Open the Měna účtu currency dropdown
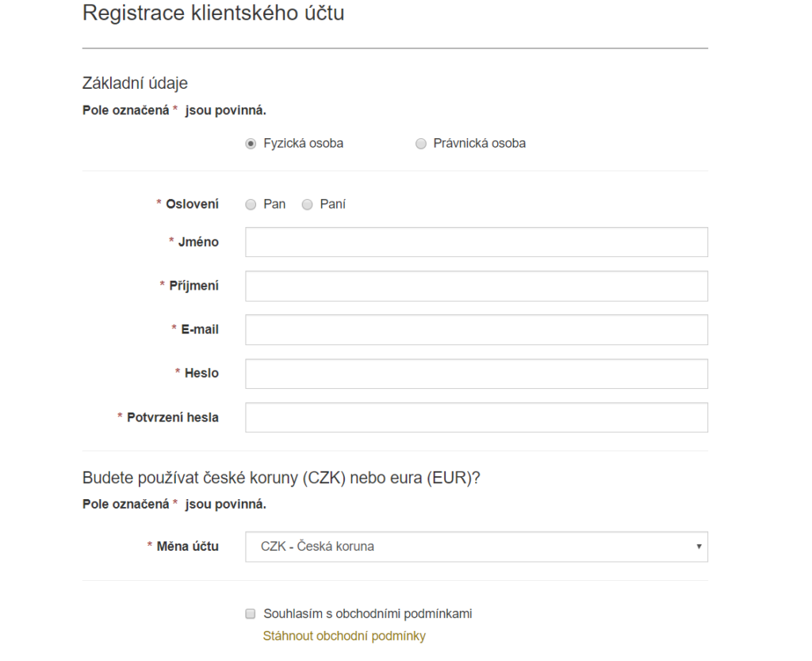The image size is (812, 661). point(477,547)
